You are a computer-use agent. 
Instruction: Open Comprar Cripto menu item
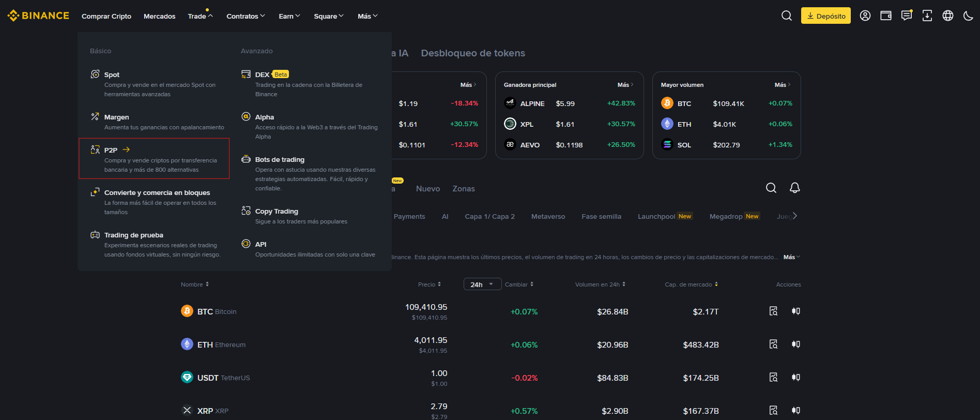click(106, 16)
